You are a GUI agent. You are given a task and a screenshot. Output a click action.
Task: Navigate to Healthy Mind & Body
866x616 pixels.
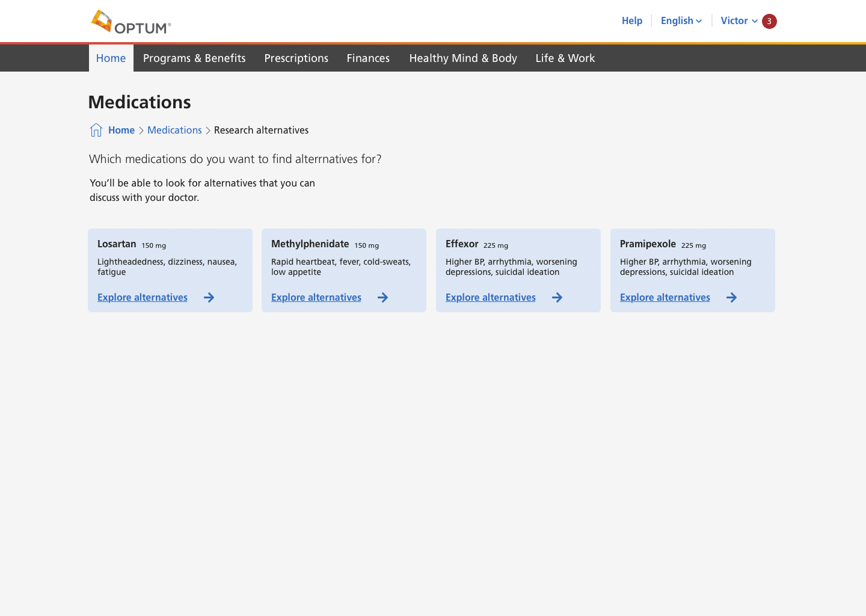point(463,58)
